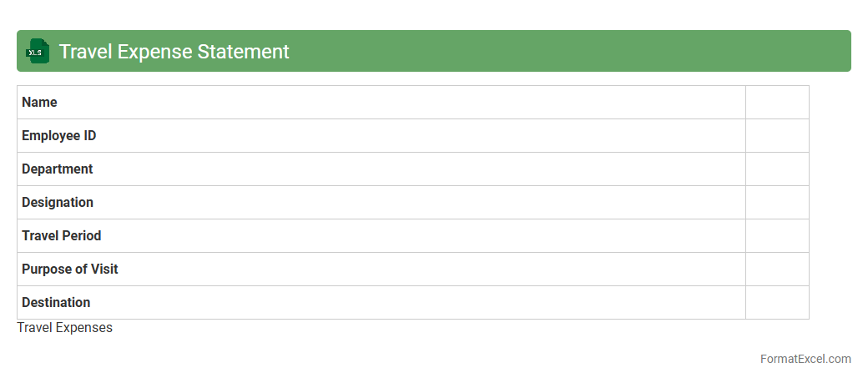The width and height of the screenshot is (868, 383).
Task: Click the Travel Expenses caption below the table
Action: (x=64, y=328)
